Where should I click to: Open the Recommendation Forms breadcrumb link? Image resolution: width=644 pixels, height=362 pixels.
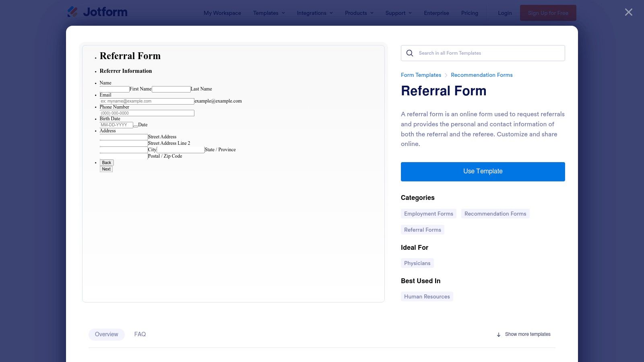click(x=482, y=75)
